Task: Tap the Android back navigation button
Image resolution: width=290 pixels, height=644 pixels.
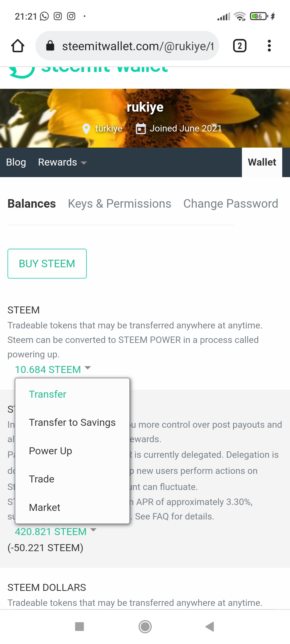Action: click(210, 627)
